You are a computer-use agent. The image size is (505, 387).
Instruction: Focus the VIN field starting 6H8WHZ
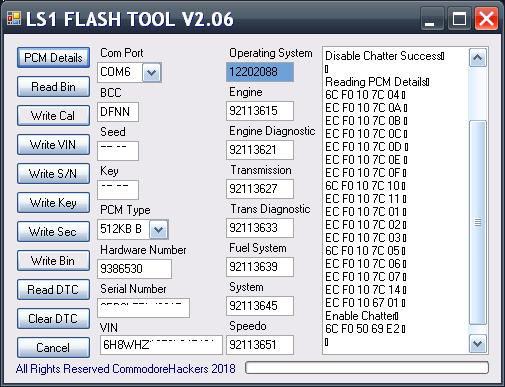pyautogui.click(x=161, y=345)
